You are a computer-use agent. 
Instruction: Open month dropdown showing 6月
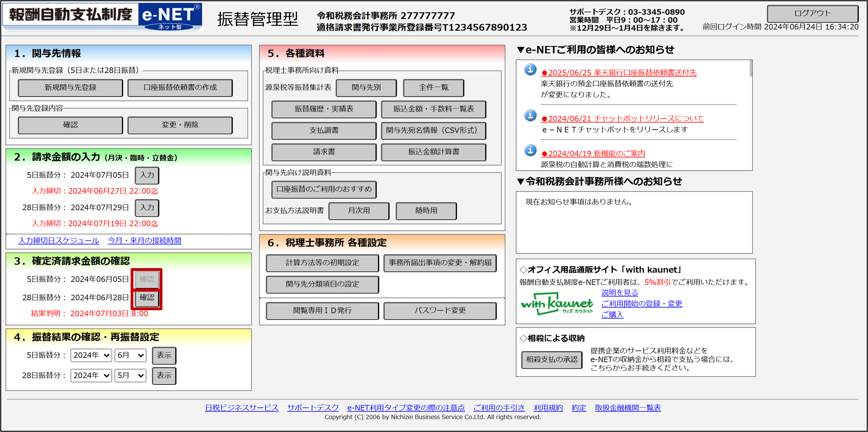130,355
